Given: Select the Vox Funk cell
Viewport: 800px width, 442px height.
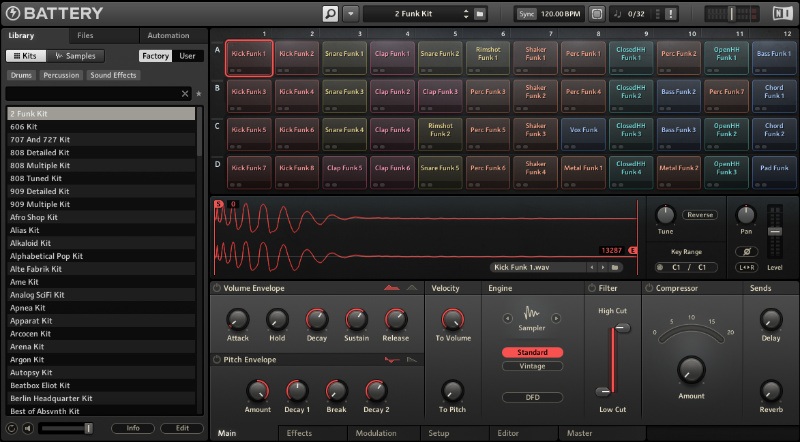Looking at the screenshot, I should (583, 134).
